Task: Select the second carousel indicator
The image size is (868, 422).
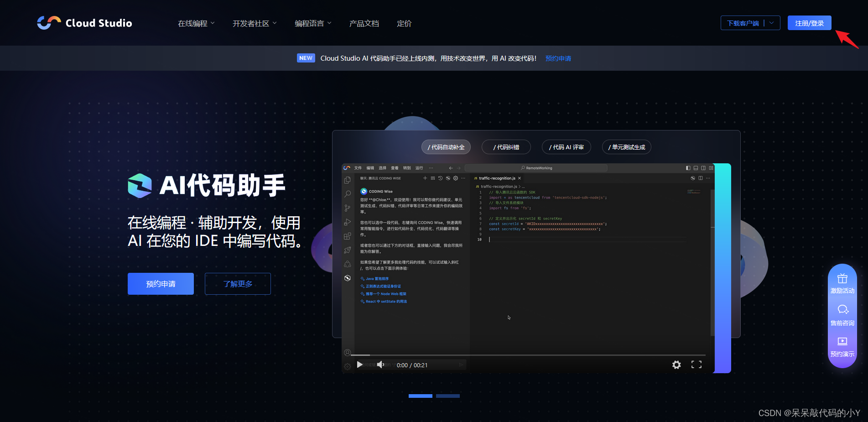Action: point(448,396)
